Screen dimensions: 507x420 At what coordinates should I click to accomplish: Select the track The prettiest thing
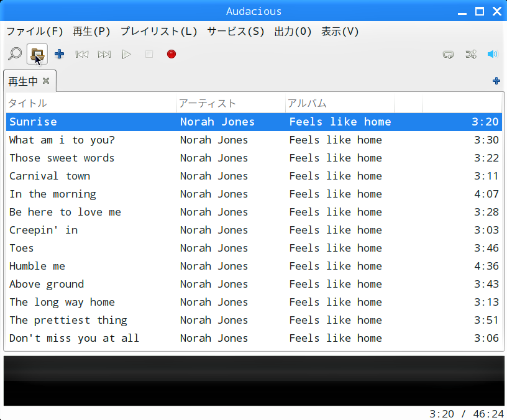pyautogui.click(x=254, y=320)
